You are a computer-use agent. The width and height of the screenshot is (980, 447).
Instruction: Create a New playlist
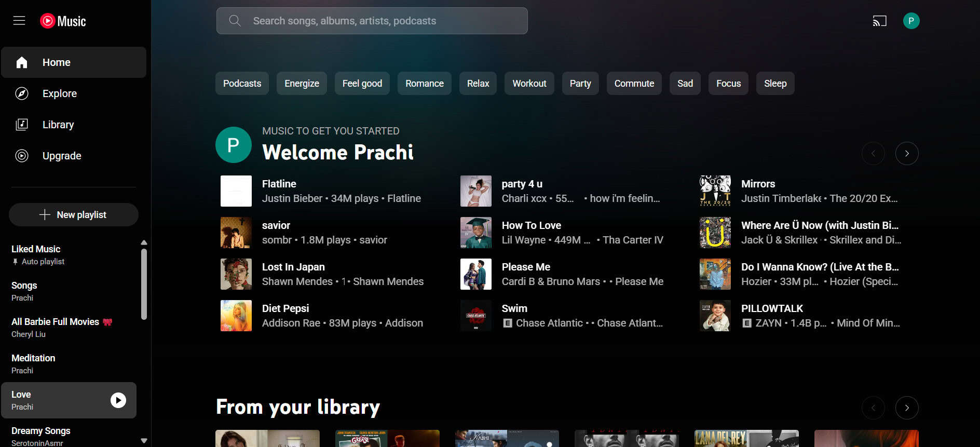point(74,215)
